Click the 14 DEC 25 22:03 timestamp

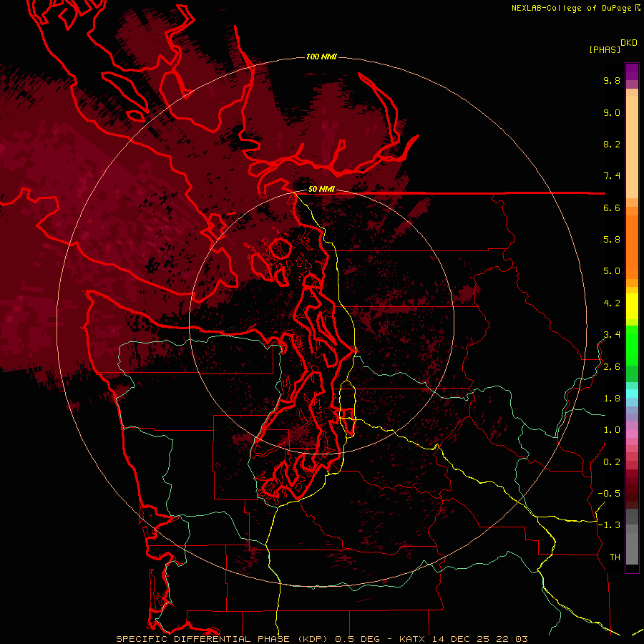[479, 639]
